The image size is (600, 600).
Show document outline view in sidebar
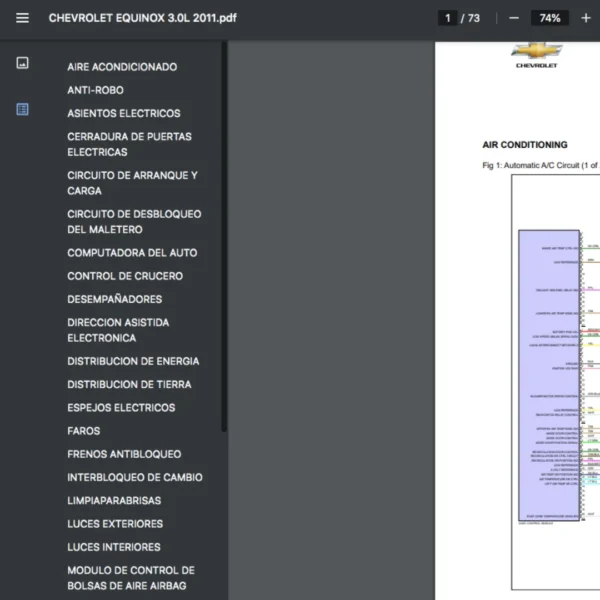pyautogui.click(x=22, y=109)
